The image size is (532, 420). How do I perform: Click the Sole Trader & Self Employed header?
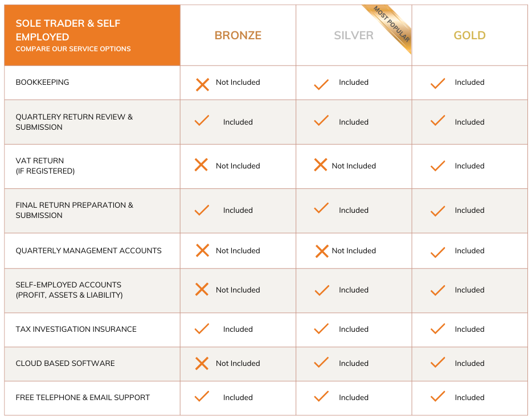click(x=68, y=30)
